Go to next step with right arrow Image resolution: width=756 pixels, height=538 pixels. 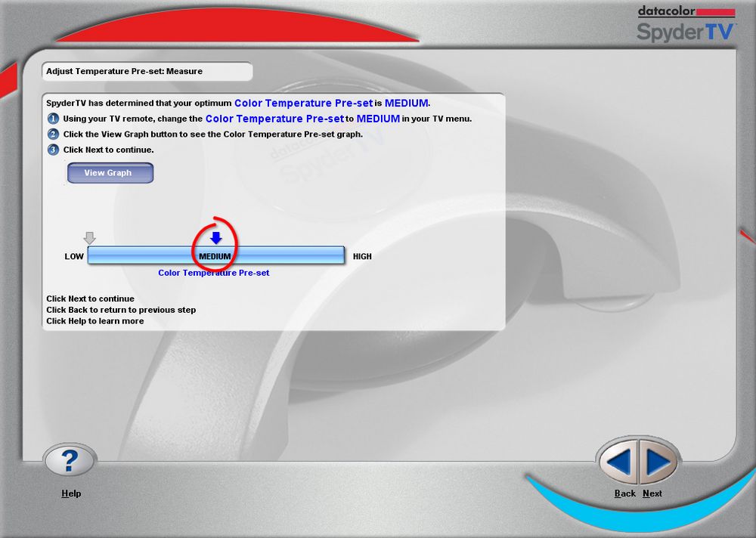659,462
